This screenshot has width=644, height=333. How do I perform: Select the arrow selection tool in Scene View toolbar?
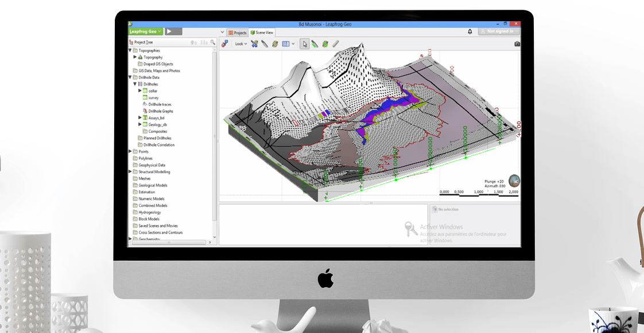pos(305,44)
